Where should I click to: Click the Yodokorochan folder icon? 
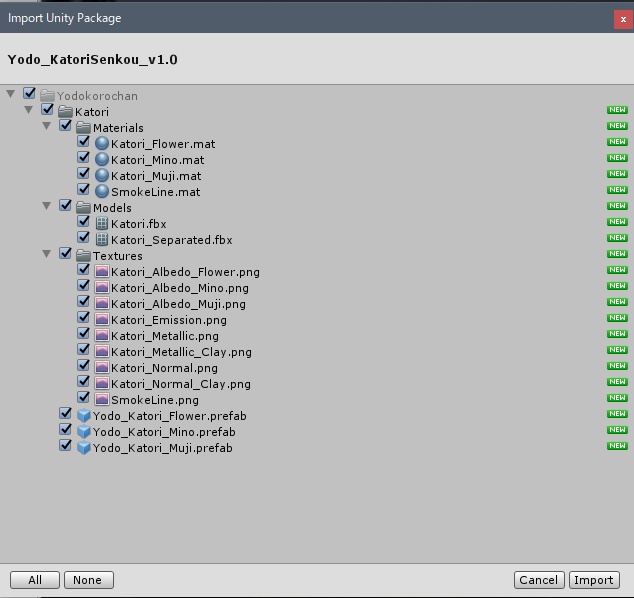pos(47,96)
